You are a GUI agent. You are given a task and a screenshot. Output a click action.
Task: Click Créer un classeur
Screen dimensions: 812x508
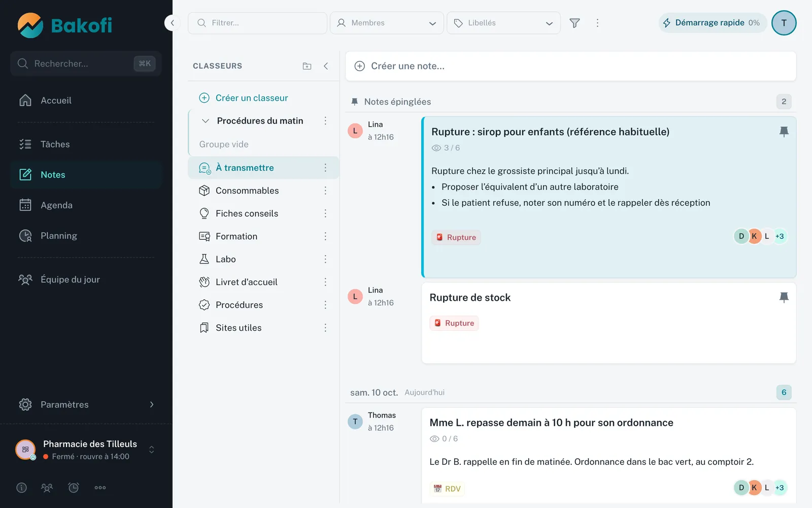[244, 98]
